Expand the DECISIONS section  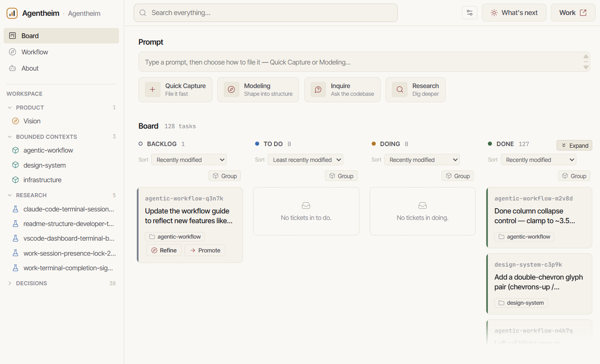pyautogui.click(x=10, y=283)
